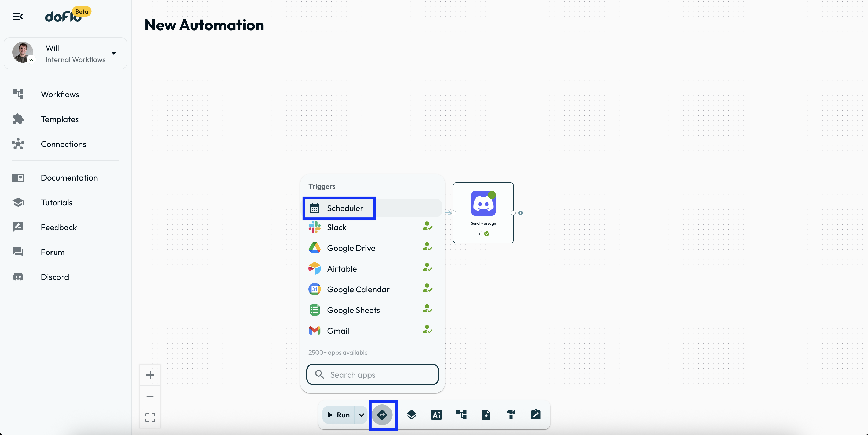Image resolution: width=868 pixels, height=435 pixels.
Task: Open the layers stack toolbar icon
Action: pyautogui.click(x=411, y=415)
